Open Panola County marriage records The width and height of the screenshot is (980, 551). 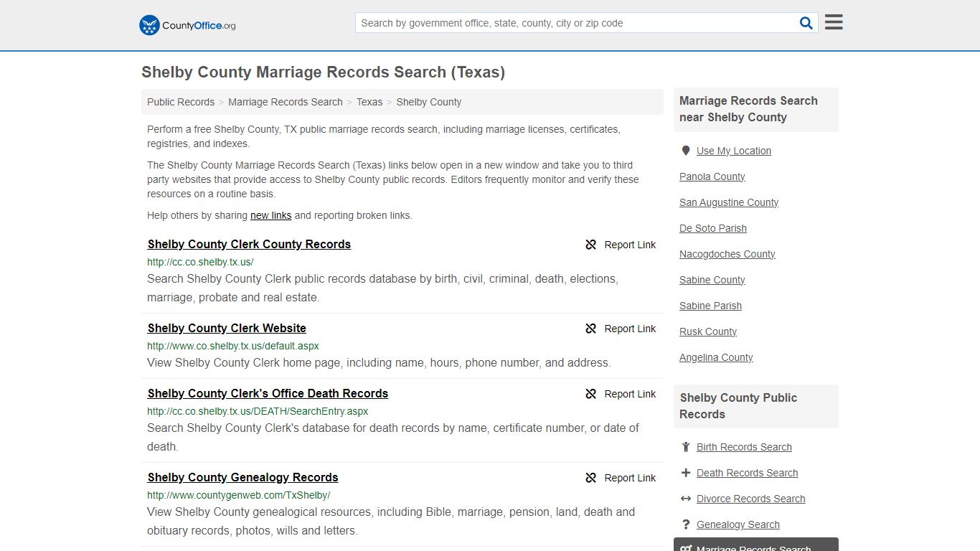pyautogui.click(x=712, y=176)
